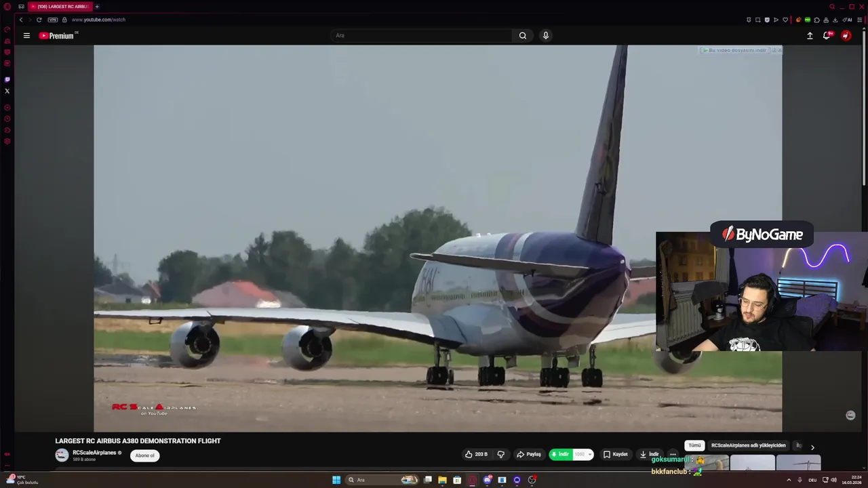Open YouTube notifications bell
868x488 pixels.
(x=827, y=36)
